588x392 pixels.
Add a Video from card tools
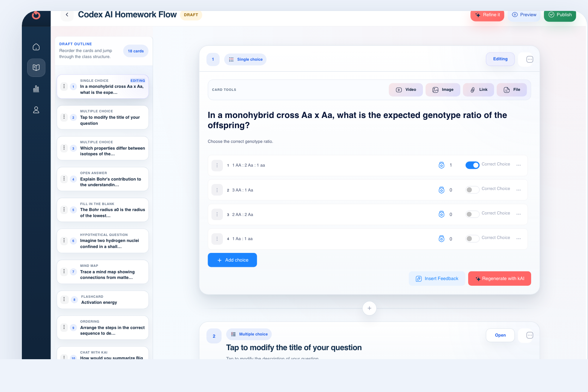point(406,90)
